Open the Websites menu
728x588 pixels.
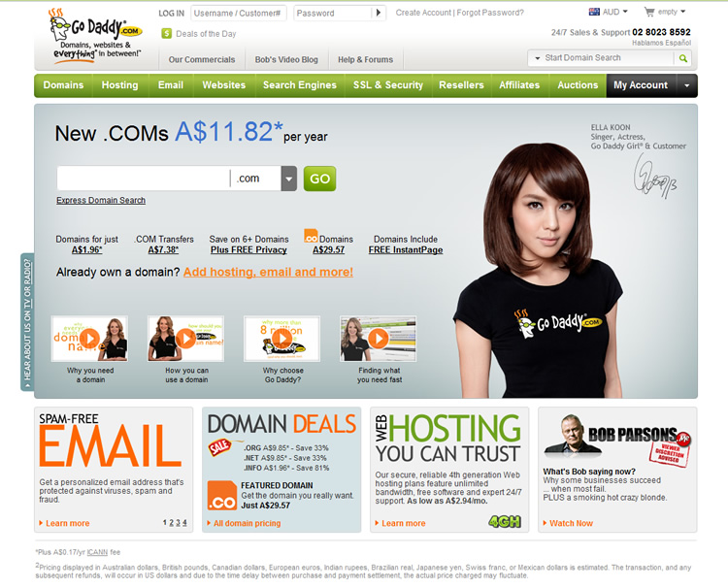pos(224,85)
